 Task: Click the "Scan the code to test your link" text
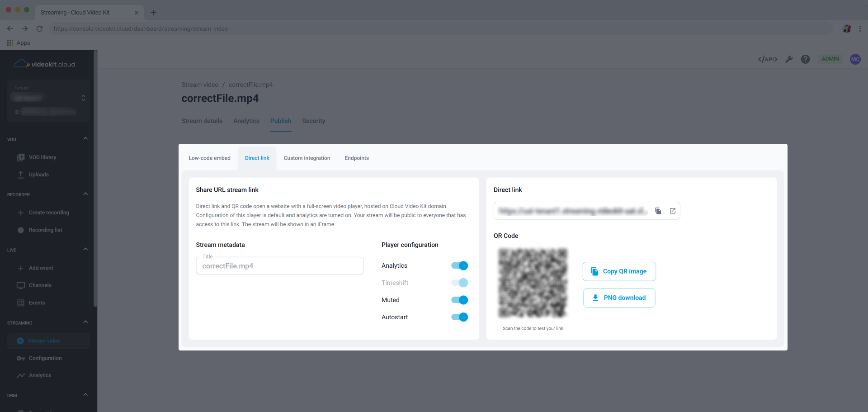(x=533, y=329)
